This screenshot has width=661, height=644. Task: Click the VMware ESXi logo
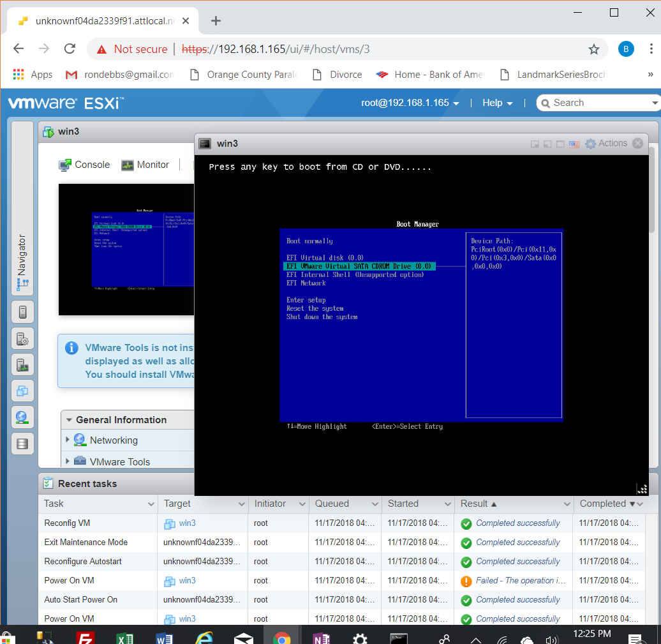point(66,103)
